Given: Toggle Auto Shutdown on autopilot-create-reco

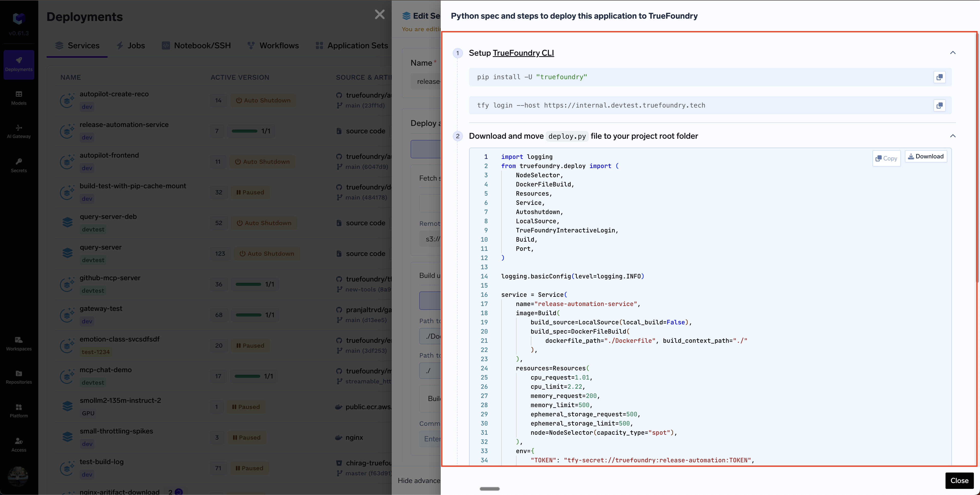Looking at the screenshot, I should [263, 100].
